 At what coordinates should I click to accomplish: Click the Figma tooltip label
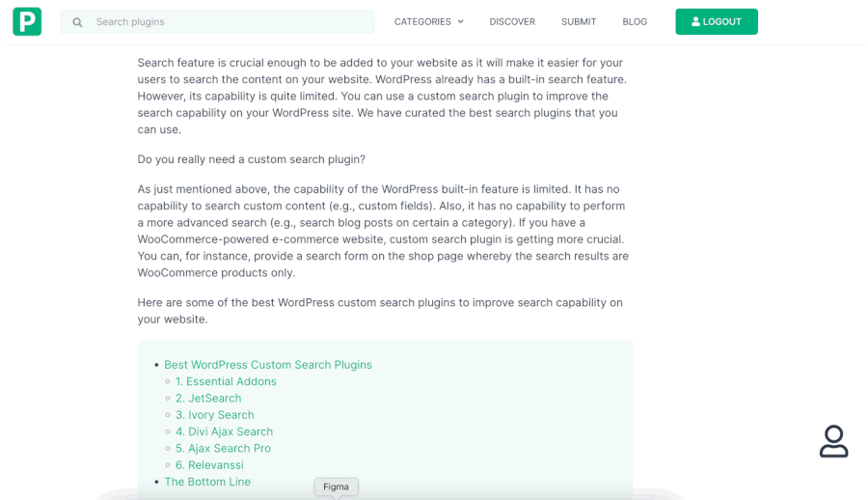pos(336,486)
